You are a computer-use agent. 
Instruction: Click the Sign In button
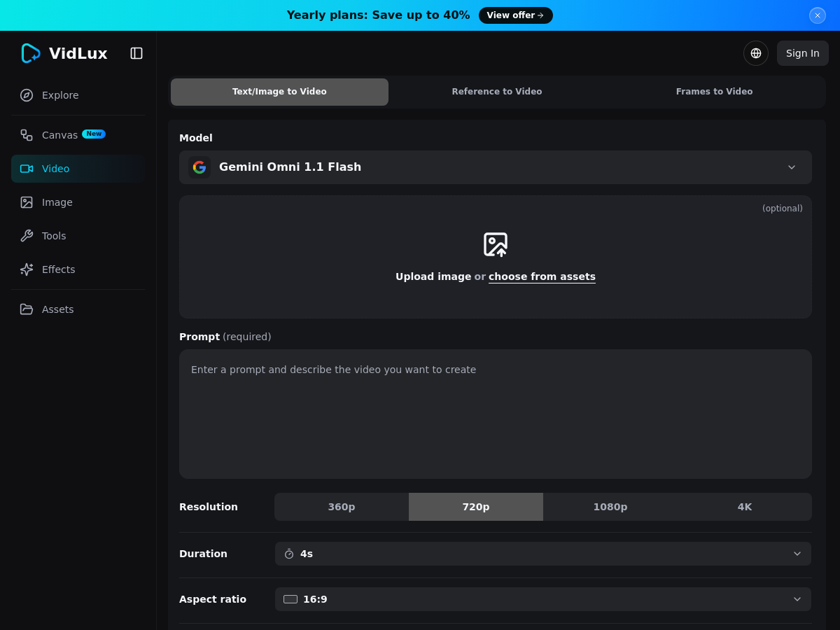803,53
